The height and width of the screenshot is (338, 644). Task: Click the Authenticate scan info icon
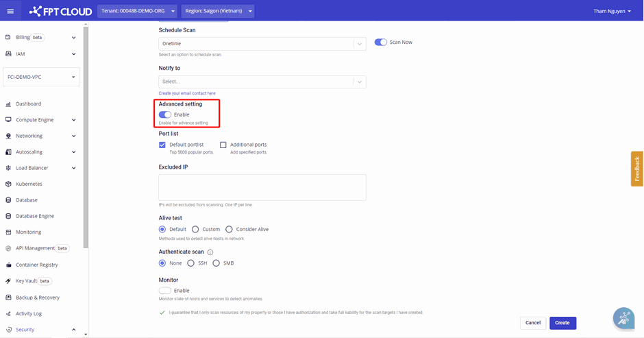pyautogui.click(x=210, y=252)
